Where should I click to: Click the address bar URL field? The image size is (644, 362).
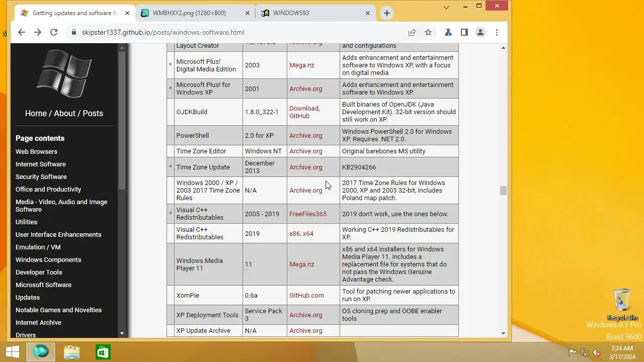point(236,32)
